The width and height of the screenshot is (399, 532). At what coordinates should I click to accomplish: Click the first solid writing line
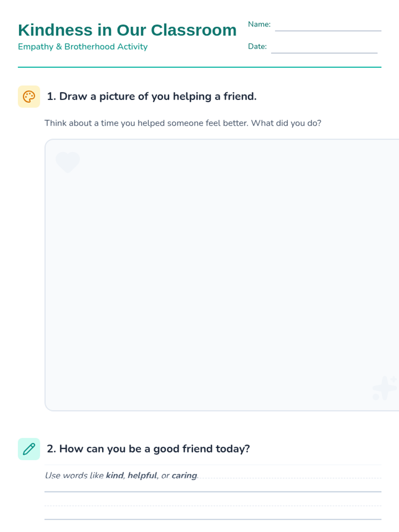(213, 491)
